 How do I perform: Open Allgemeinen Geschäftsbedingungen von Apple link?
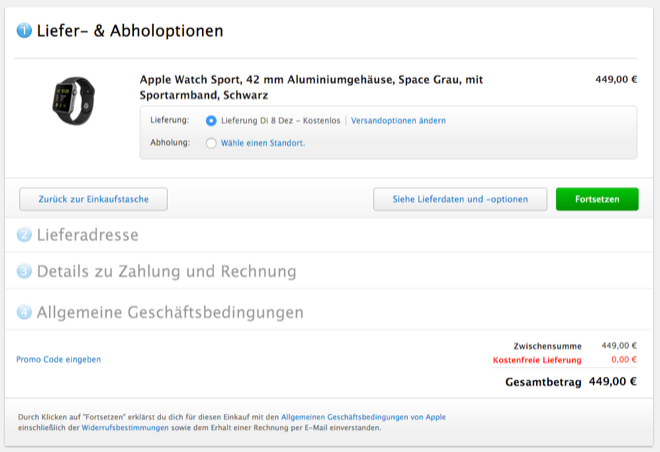[363, 416]
